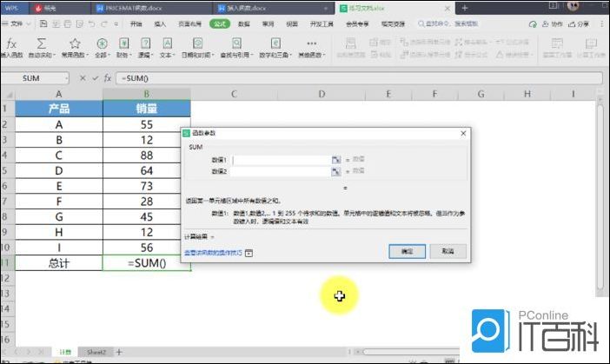Click the cancel X icon in formula bar
Screen dimensions: 610x364
coord(83,77)
